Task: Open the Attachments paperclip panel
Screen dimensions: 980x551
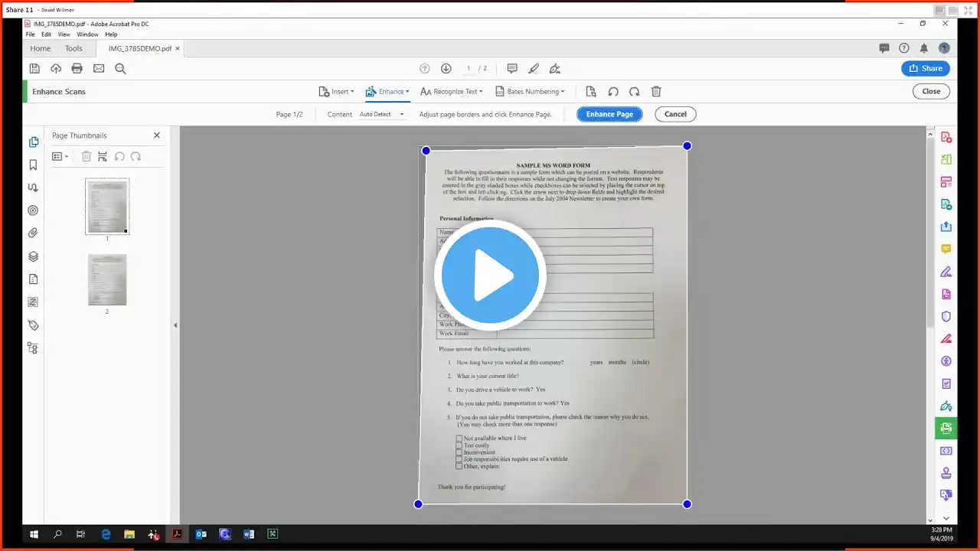Action: pyautogui.click(x=33, y=233)
